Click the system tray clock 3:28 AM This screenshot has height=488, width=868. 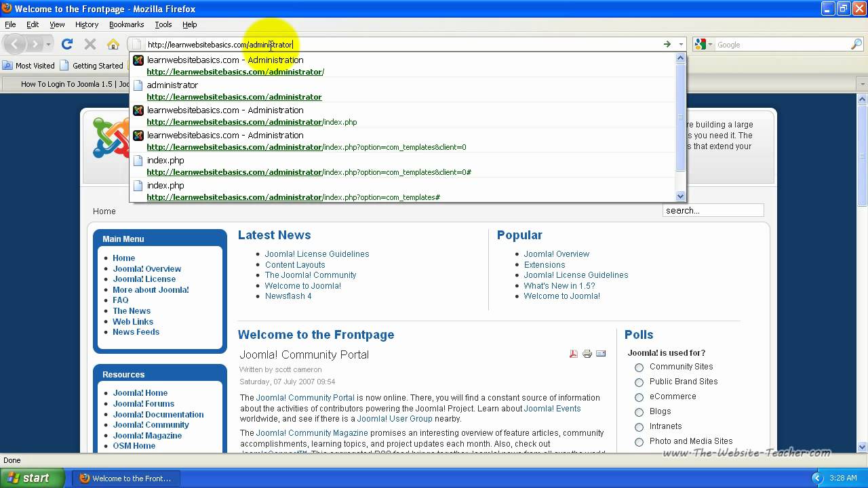843,479
